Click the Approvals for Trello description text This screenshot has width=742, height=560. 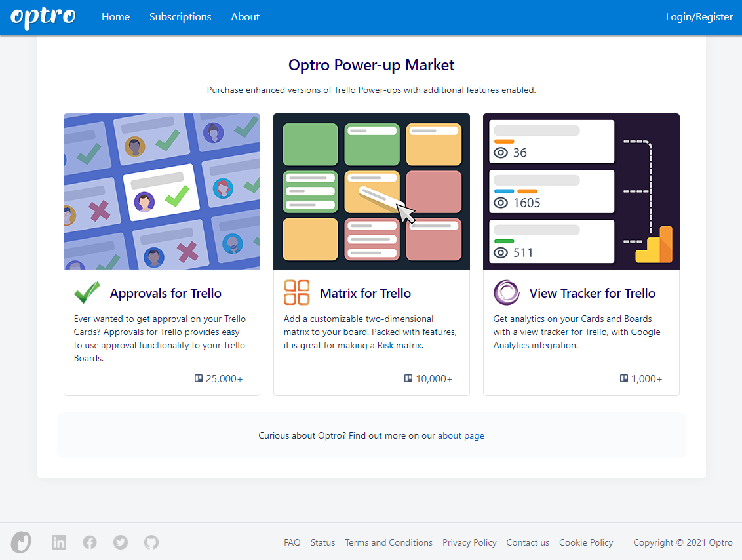[x=160, y=338]
